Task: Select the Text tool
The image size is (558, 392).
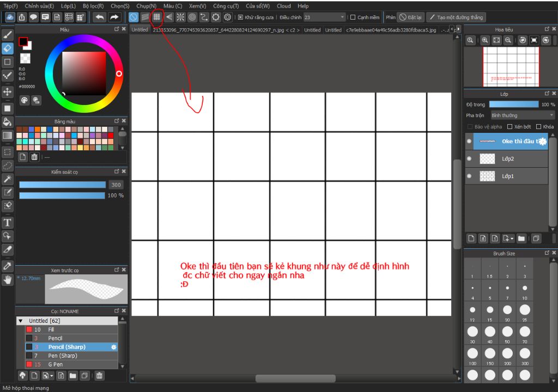Action: click(8, 223)
